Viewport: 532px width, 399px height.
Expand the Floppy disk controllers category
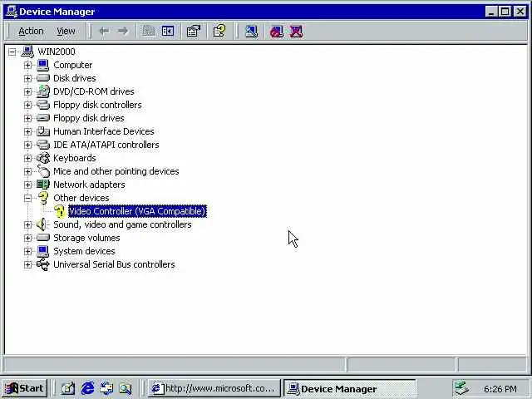(27, 105)
